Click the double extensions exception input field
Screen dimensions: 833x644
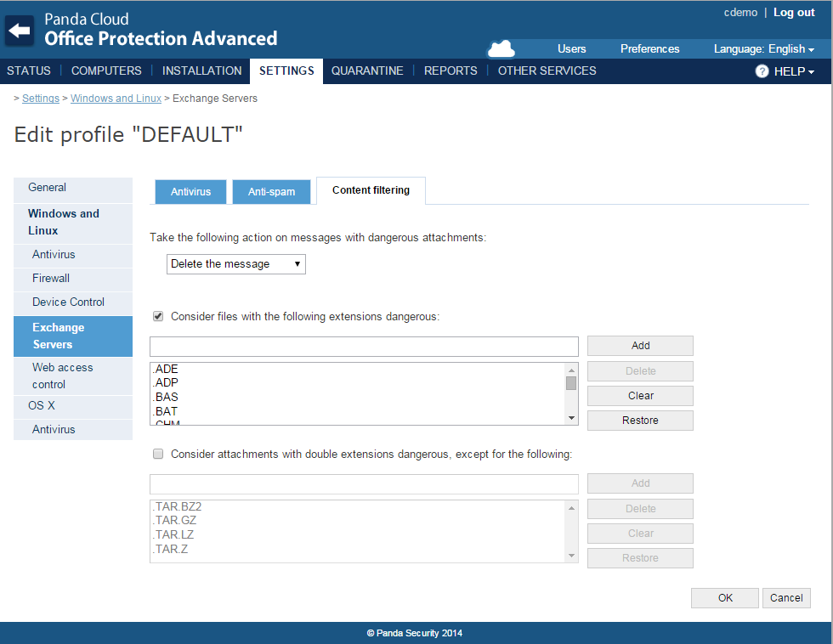(x=364, y=484)
